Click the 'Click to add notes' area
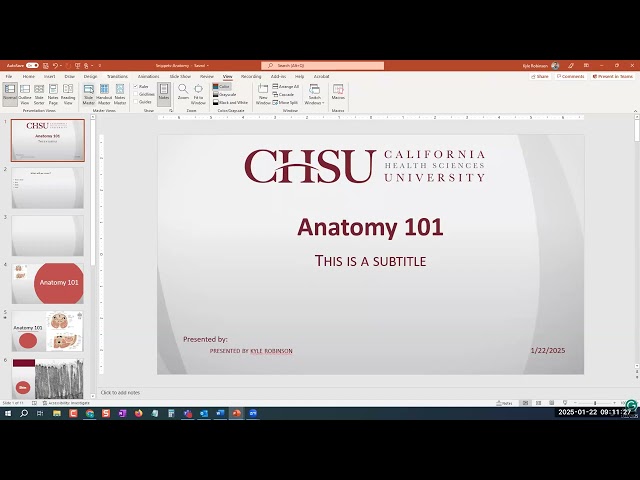This screenshot has width=640, height=480. pyautogui.click(x=120, y=393)
